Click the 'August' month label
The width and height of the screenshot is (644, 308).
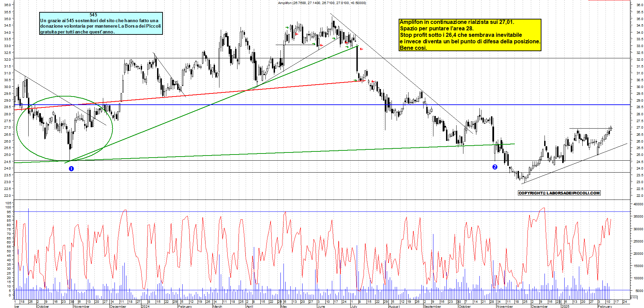click(x=394, y=306)
